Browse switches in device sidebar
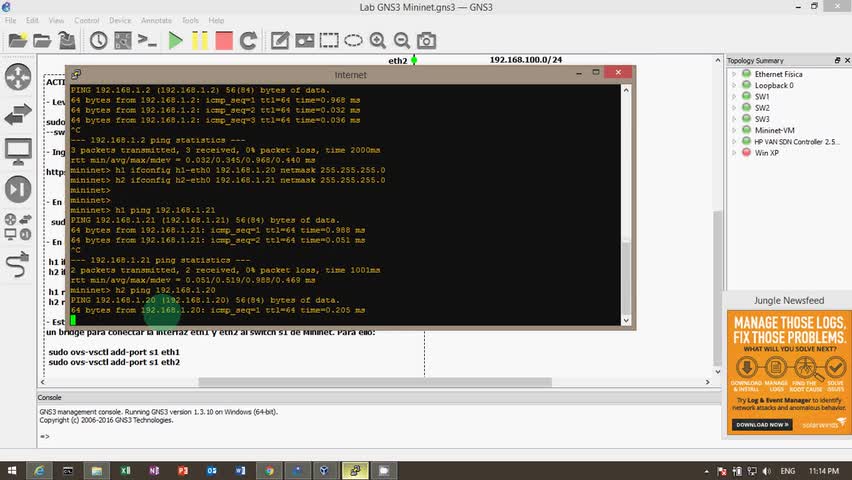 click(18, 114)
